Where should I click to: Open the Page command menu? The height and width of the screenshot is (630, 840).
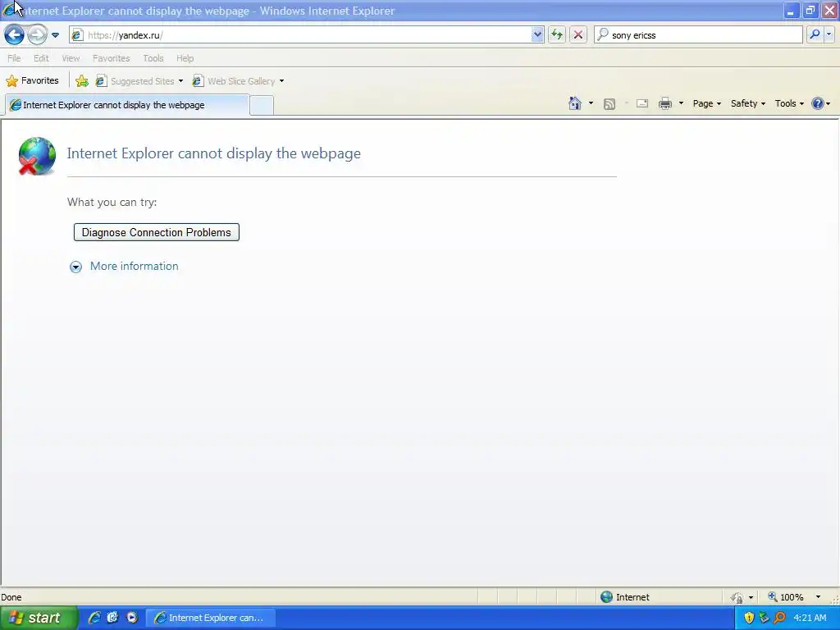(706, 103)
